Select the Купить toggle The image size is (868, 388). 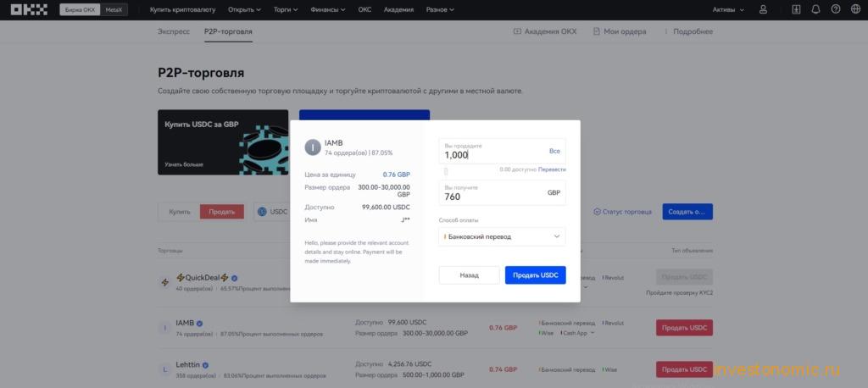click(x=180, y=212)
